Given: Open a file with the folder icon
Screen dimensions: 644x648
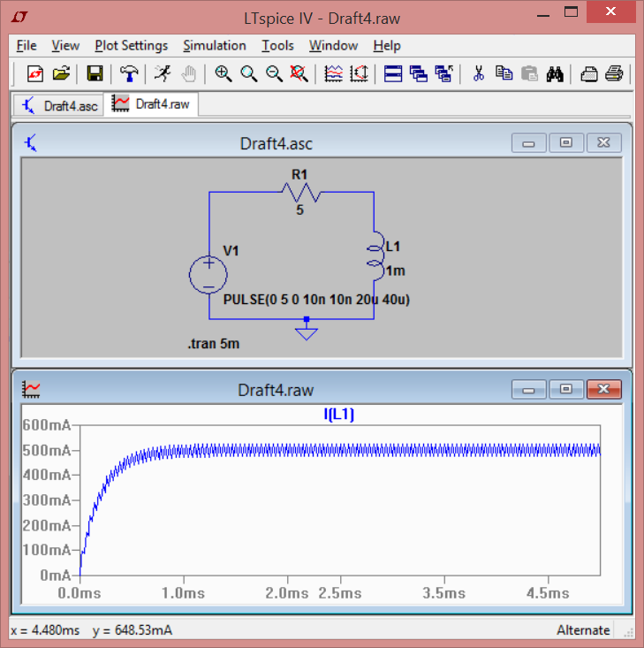Looking at the screenshot, I should pyautogui.click(x=61, y=74).
